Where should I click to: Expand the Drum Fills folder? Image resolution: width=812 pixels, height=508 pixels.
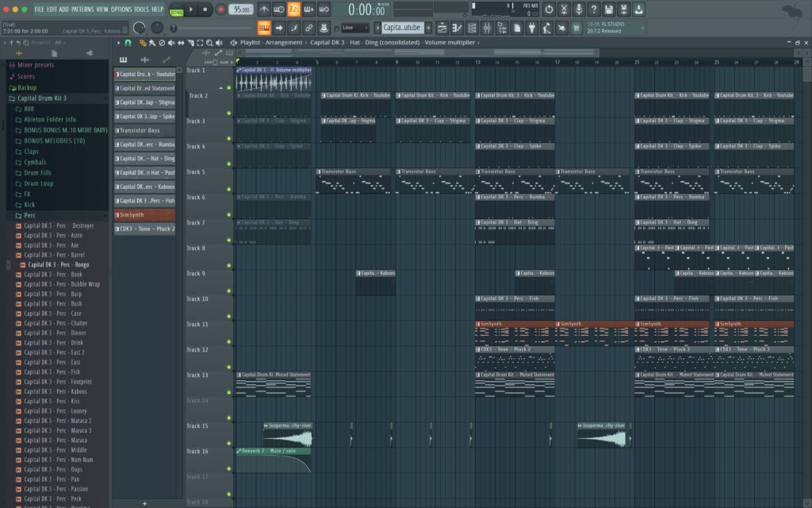38,172
